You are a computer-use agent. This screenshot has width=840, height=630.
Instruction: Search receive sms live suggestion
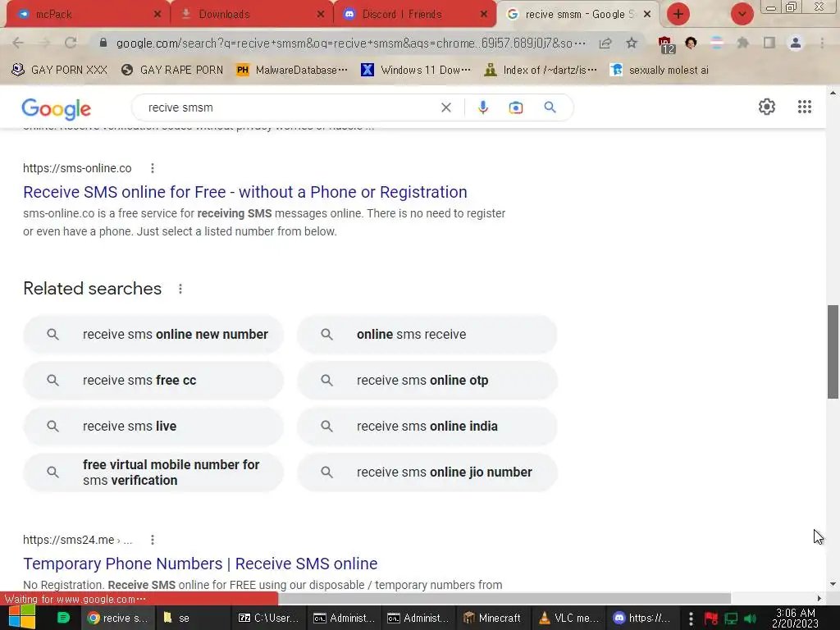pyautogui.click(x=153, y=427)
